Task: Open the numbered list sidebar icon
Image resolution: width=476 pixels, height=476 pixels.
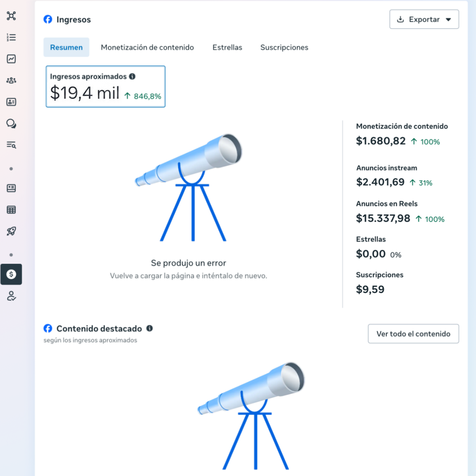Action: (x=11, y=37)
